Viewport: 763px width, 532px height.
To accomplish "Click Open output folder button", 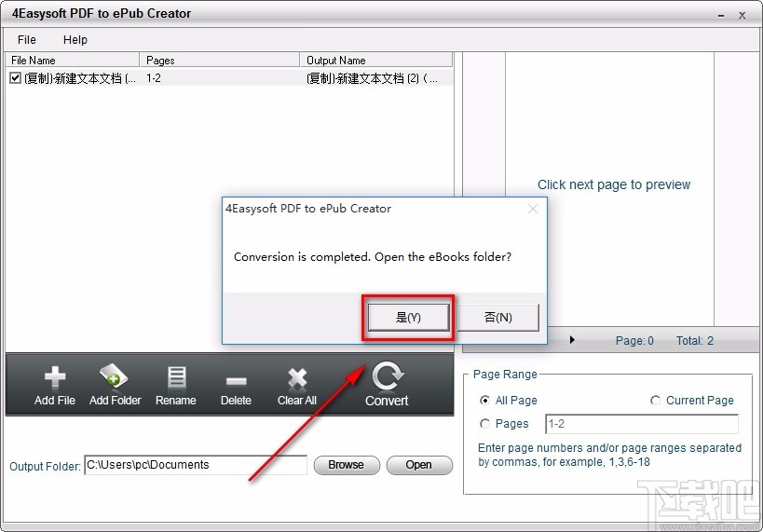I will [x=419, y=465].
